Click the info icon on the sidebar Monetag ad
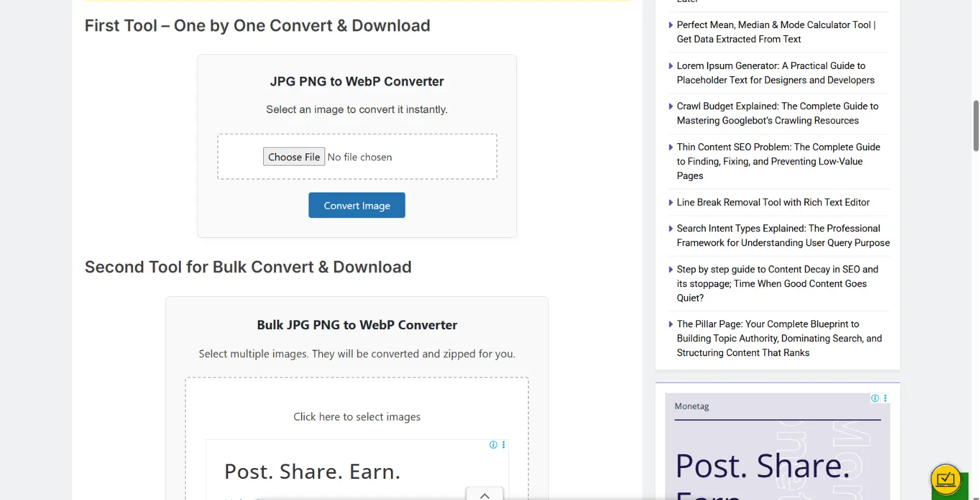 [875, 398]
